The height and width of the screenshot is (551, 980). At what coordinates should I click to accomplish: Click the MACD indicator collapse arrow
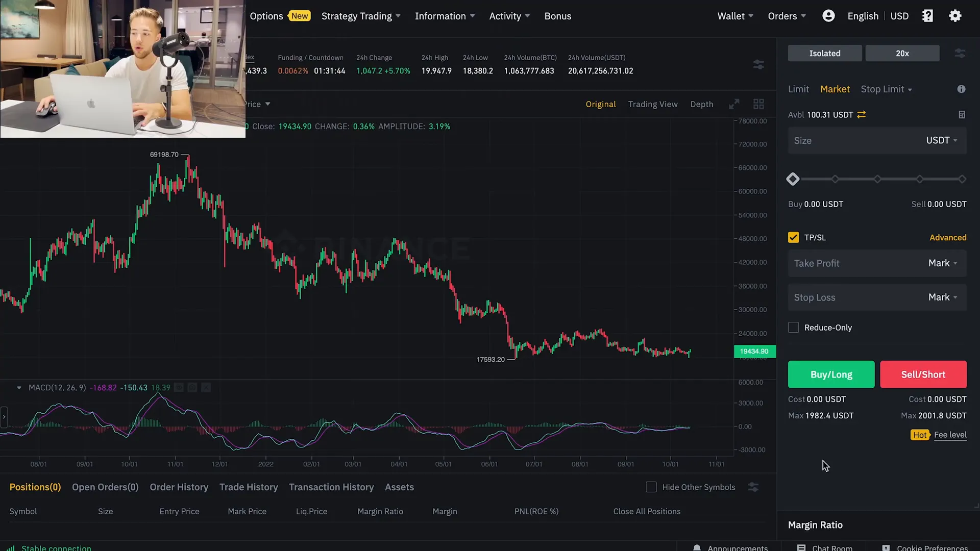[x=18, y=387]
